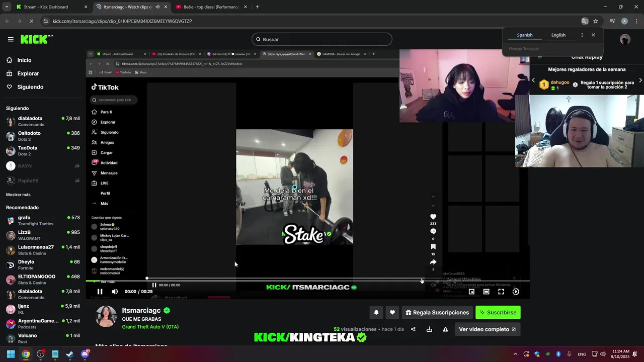Open user profile avatar top right

625,39
